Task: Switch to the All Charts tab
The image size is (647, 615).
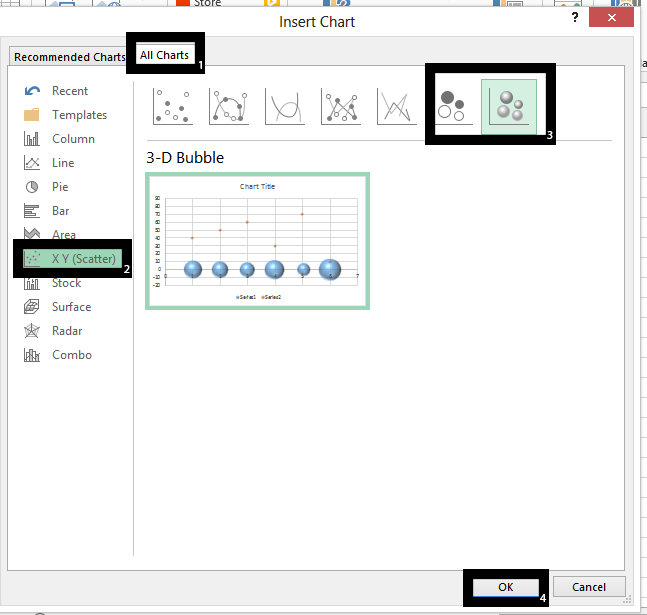Action: 165,55
